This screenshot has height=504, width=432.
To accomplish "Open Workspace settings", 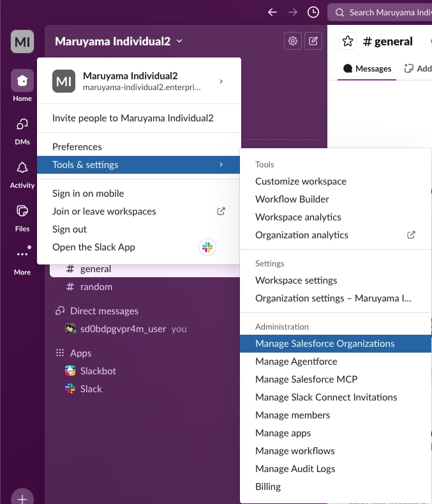I will (x=335, y=280).
